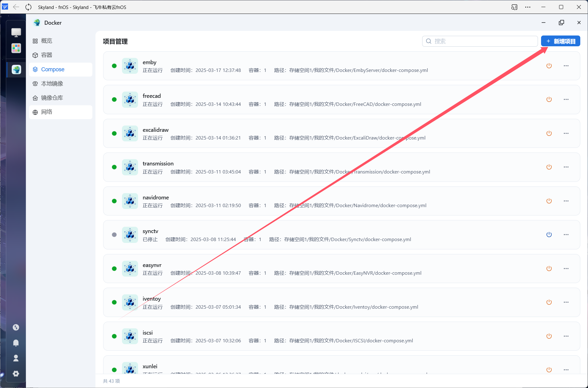Start the stopped synctv project
Screen dimensions: 588x388
point(549,235)
